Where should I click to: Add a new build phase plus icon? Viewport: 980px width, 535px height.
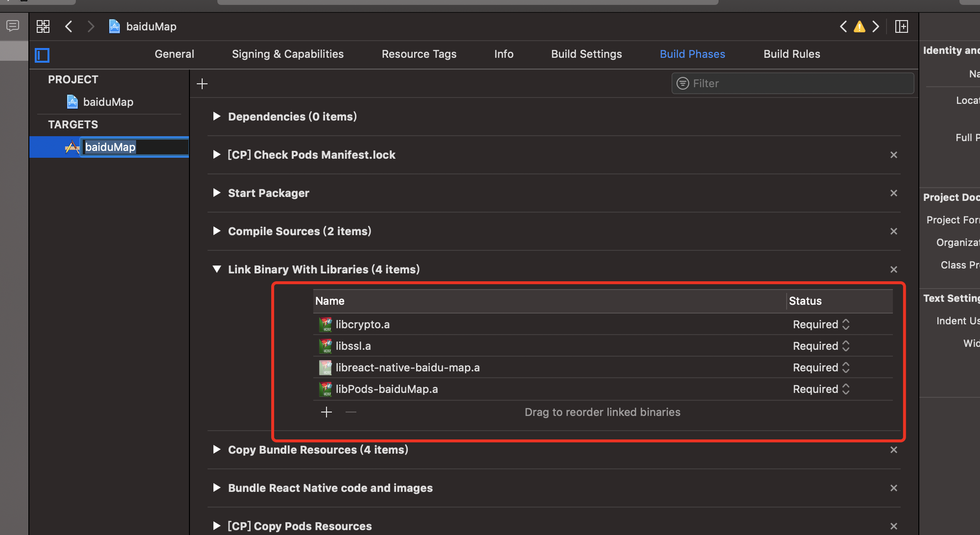[x=202, y=84]
